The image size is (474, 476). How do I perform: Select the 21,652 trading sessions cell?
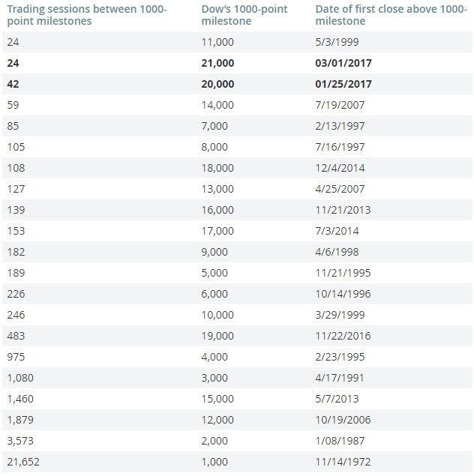pos(22,462)
